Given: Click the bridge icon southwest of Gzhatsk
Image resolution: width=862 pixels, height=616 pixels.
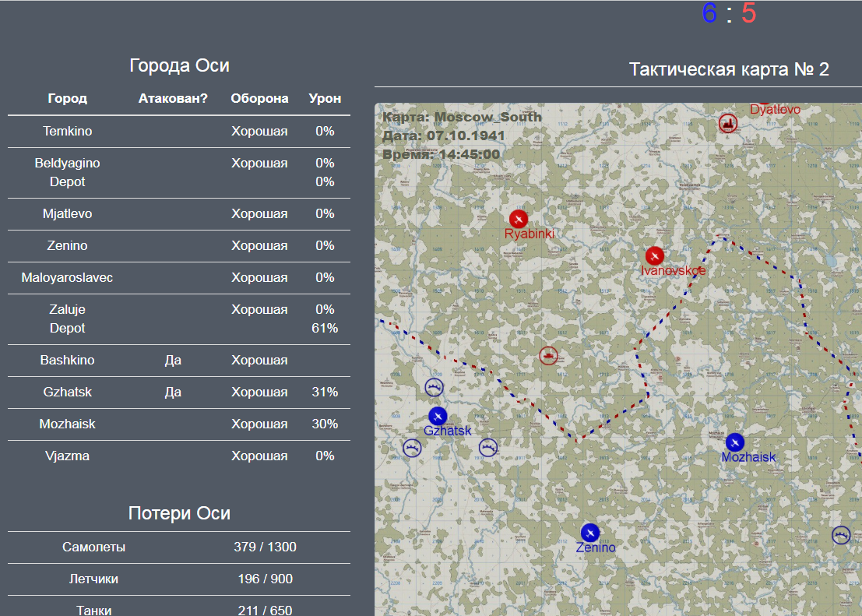Looking at the screenshot, I should [x=412, y=448].
